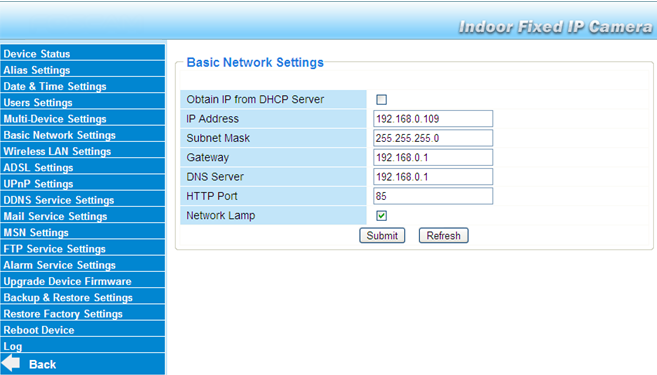Click the Indoor Fixed IP Camera title
657x375 pixels.
tap(556, 27)
